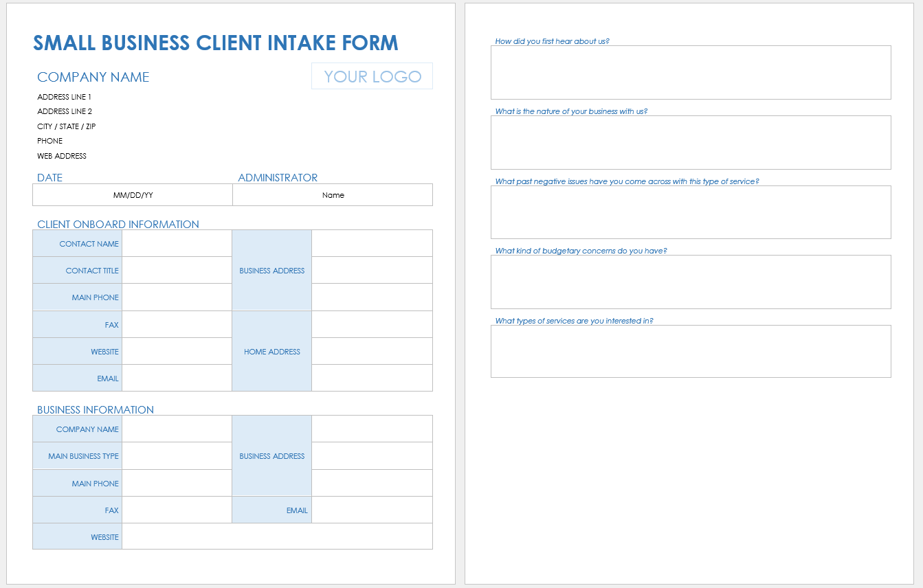
Task: Click the 'past negative issues' answer box
Action: (690, 212)
